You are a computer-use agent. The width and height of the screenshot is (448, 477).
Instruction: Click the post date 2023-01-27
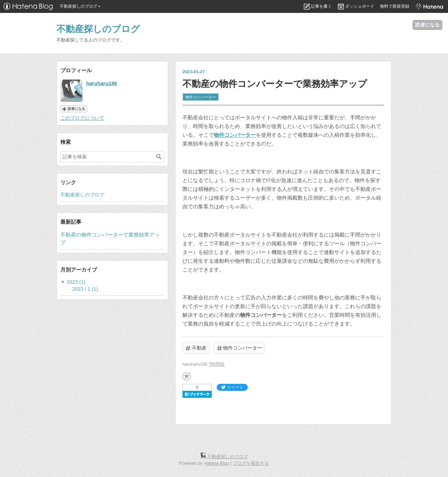pyautogui.click(x=194, y=72)
